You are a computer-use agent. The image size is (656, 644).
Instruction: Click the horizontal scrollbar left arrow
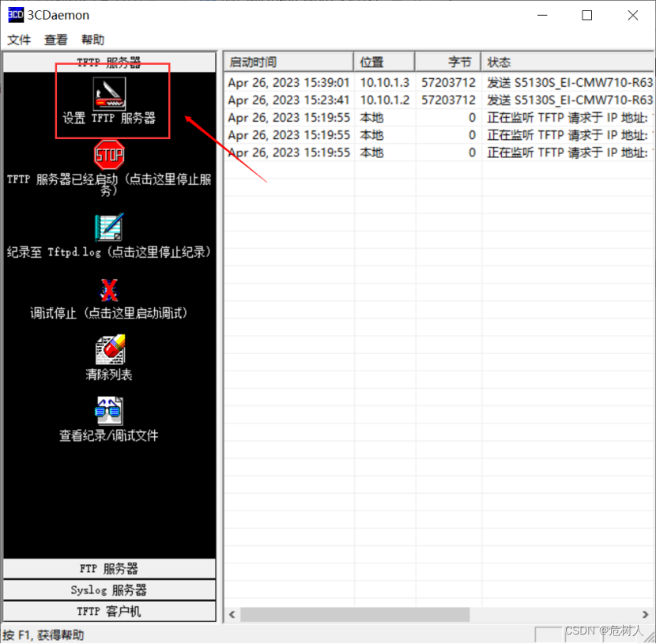tap(232, 615)
